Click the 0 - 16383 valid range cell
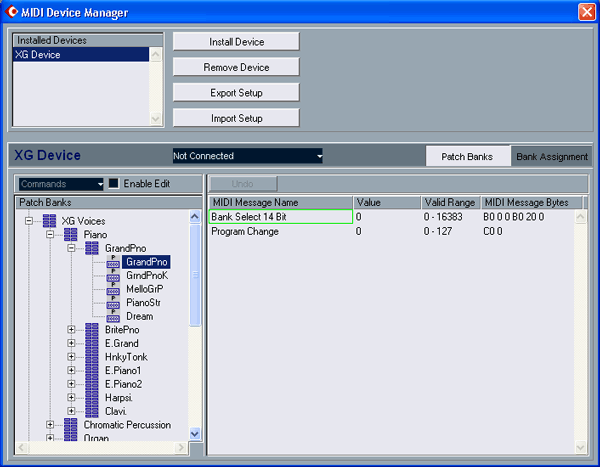Image resolution: width=600 pixels, height=467 pixels. tap(443, 217)
